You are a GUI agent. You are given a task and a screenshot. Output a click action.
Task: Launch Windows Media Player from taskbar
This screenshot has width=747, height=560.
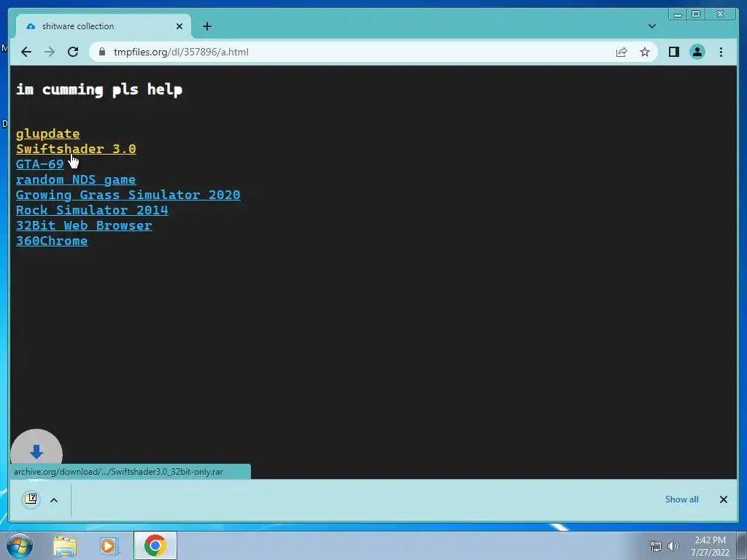(x=109, y=545)
